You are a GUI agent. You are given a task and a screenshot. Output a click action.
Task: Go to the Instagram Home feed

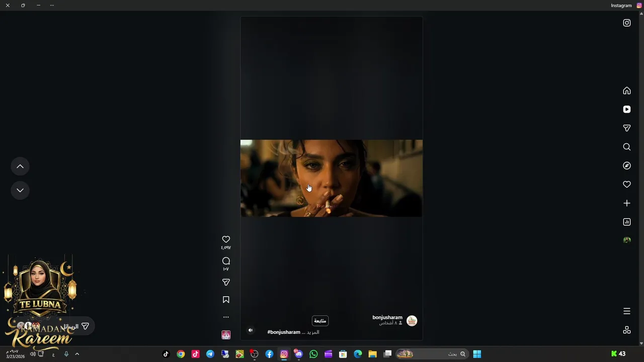[x=627, y=90]
